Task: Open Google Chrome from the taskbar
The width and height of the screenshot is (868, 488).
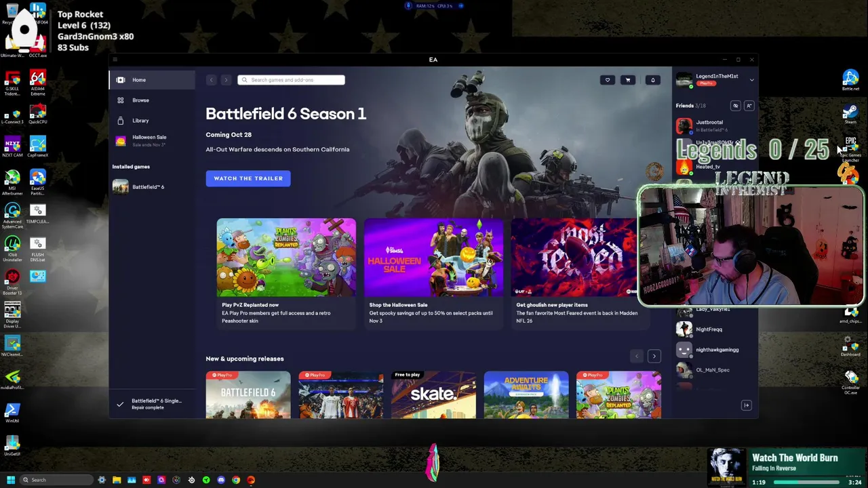Action: [x=236, y=480]
